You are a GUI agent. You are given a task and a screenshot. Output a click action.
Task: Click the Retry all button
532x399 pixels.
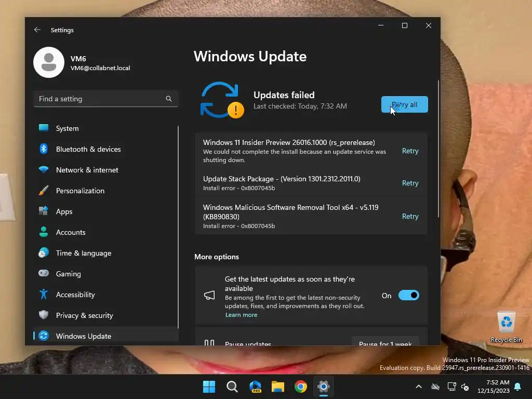(x=404, y=104)
